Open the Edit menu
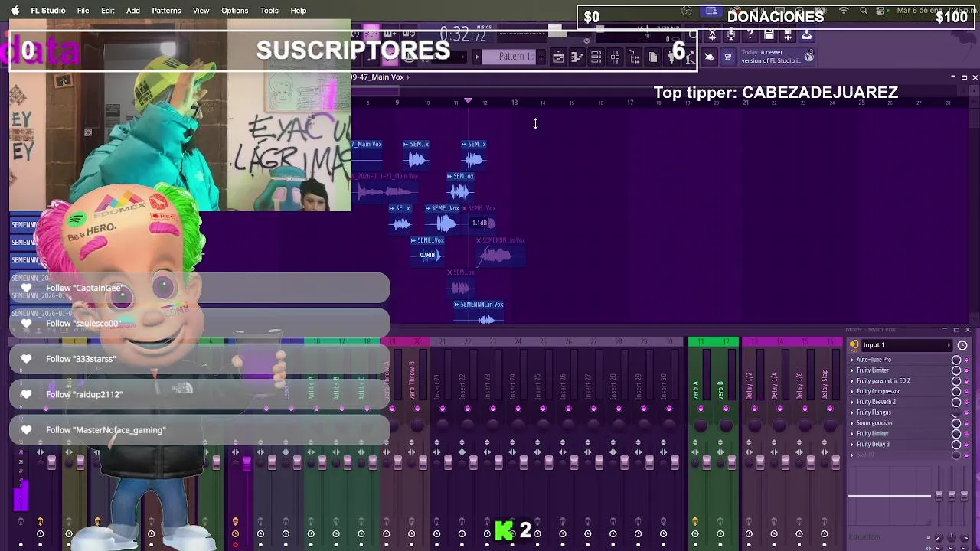The image size is (980, 551). [x=107, y=11]
